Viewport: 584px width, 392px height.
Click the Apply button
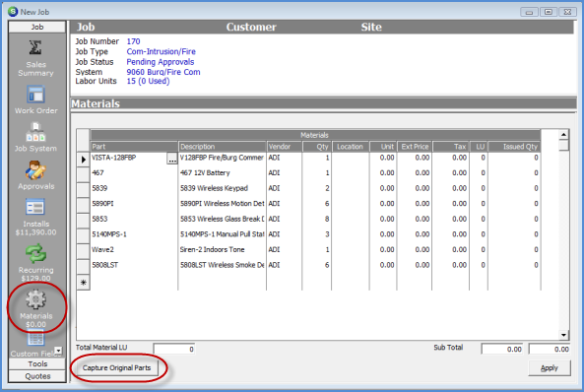click(549, 368)
